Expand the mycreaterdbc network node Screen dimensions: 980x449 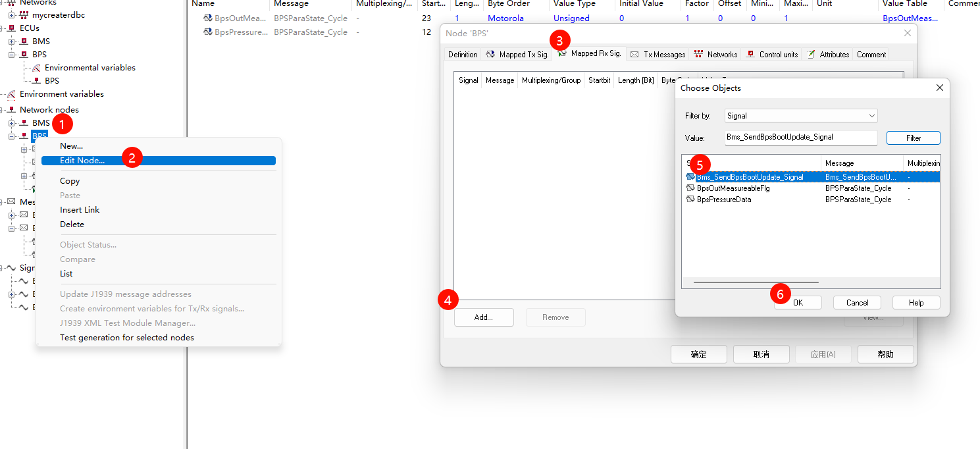pos(11,15)
